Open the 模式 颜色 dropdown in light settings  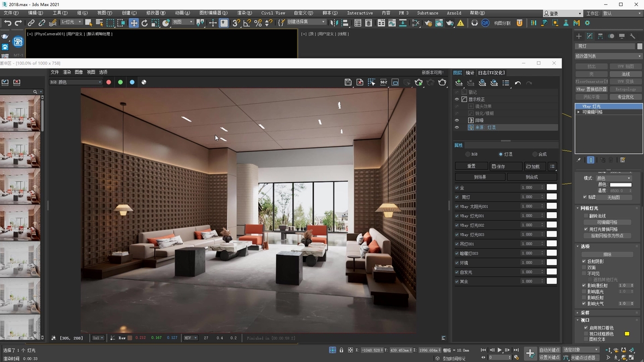(x=613, y=178)
